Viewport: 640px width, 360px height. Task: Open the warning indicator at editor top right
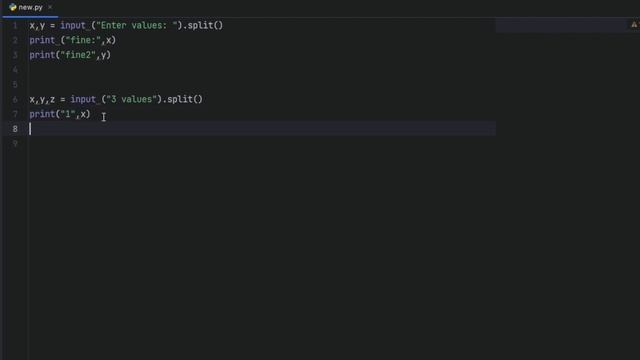634,25
